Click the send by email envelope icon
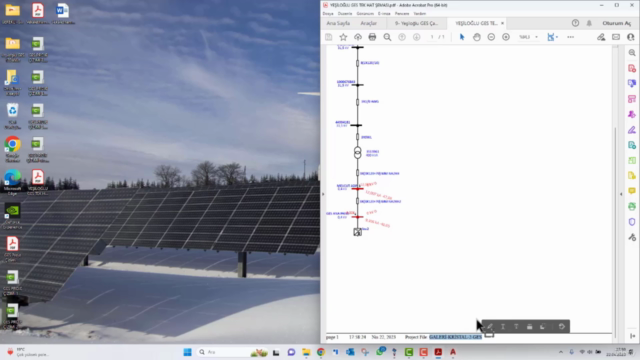The image size is (640, 360). click(616, 37)
